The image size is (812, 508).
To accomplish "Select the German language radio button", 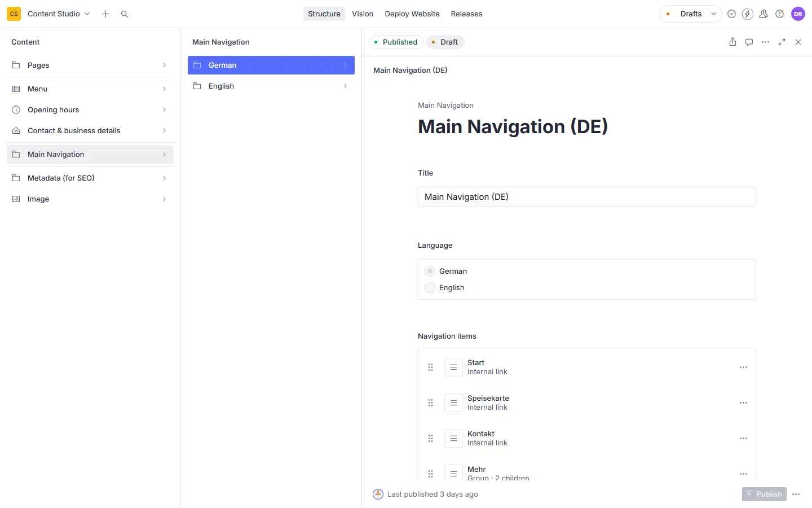I will (430, 271).
